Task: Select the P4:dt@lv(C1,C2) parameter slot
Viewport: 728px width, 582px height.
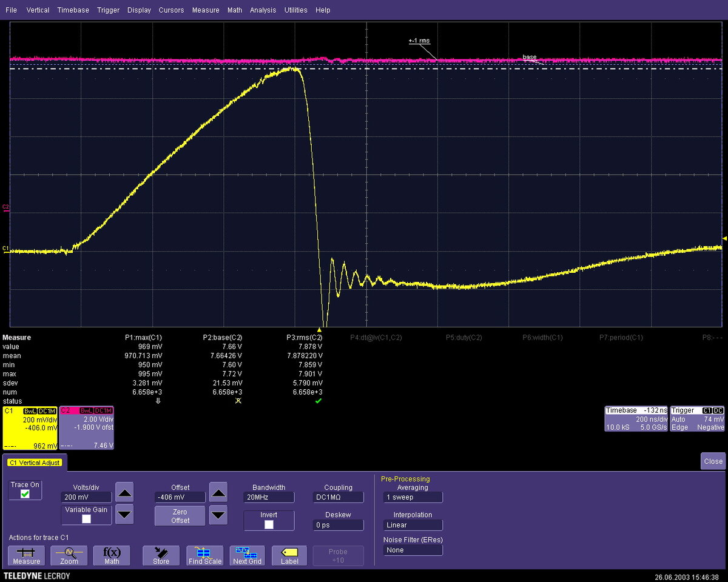Action: click(x=376, y=338)
